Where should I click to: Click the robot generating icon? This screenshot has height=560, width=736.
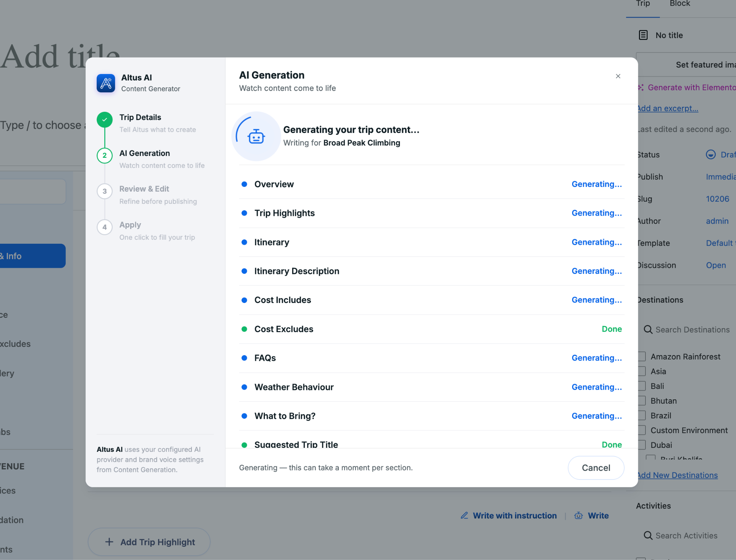pos(256,137)
